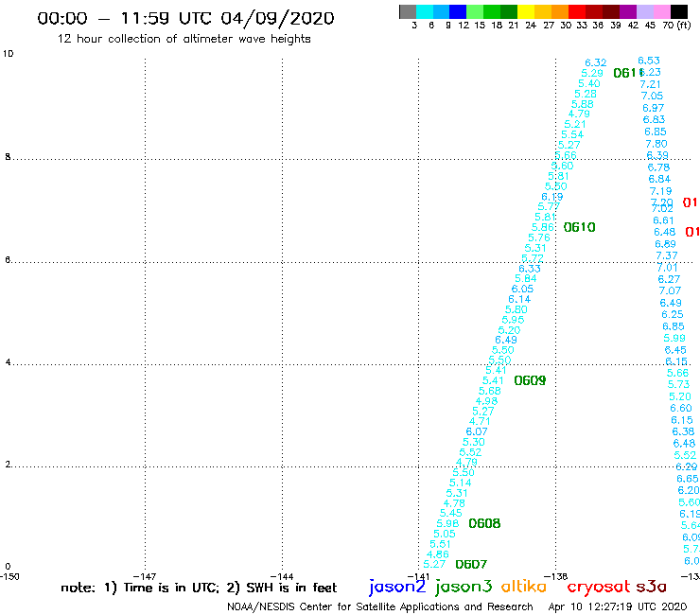
Task: Select wave height reading 7.21
Action: point(650,84)
